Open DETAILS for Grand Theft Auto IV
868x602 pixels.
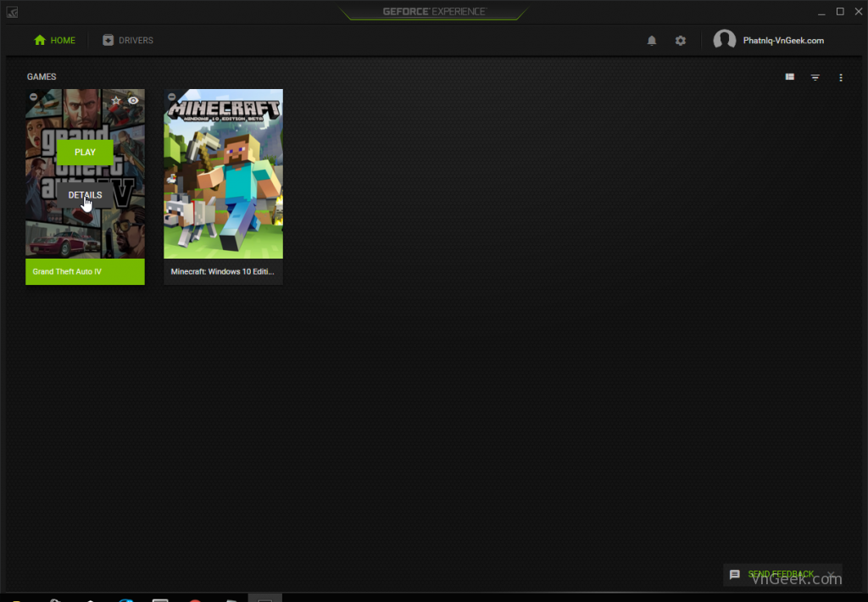86,195
